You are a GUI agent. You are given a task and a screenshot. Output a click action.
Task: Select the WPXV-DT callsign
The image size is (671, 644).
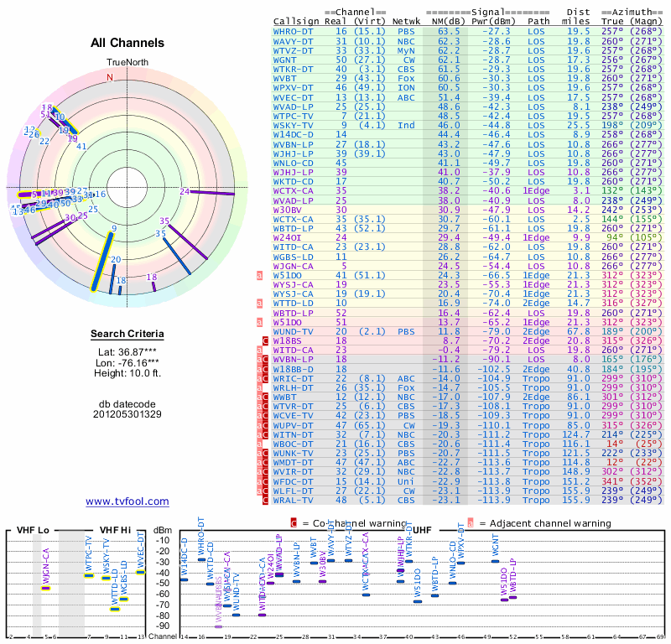tap(293, 88)
